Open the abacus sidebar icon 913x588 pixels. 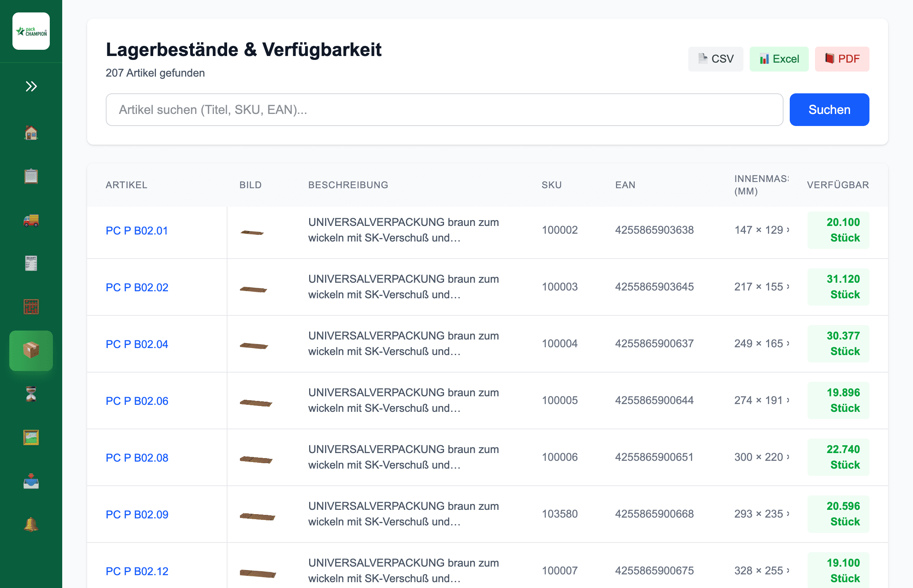pos(31,307)
